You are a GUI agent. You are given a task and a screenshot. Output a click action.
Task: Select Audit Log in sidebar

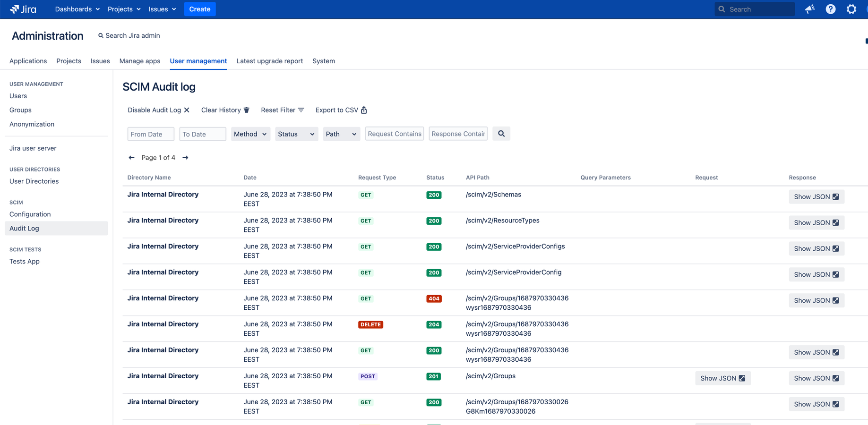[56, 229]
